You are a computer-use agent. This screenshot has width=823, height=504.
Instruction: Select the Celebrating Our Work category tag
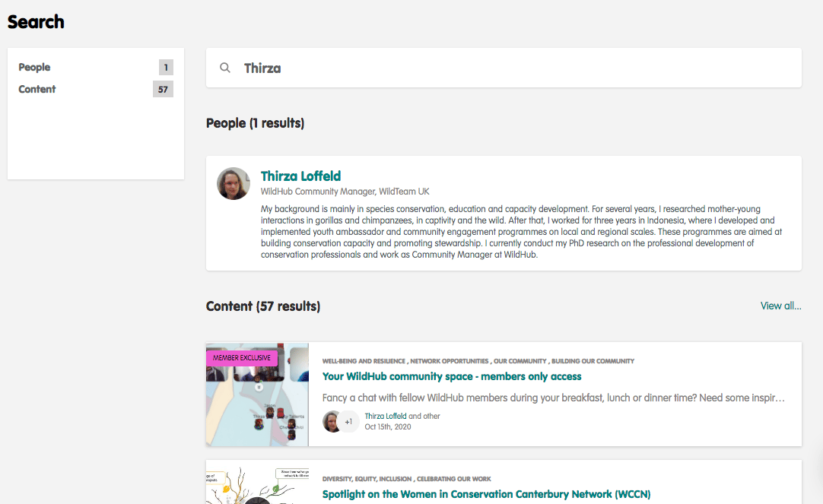tap(453, 479)
